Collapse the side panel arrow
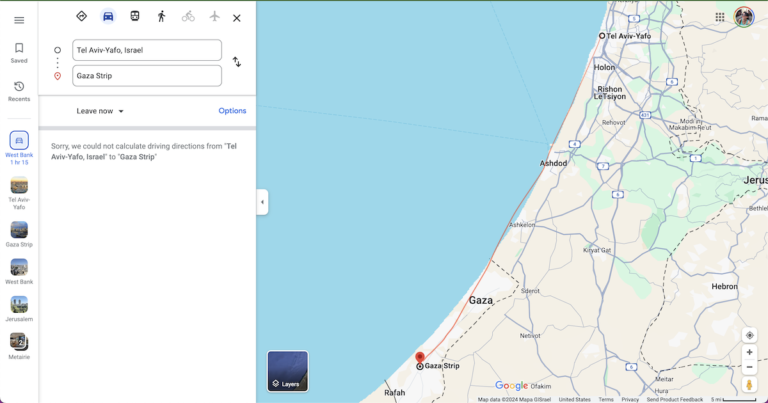768x403 pixels. [x=262, y=202]
